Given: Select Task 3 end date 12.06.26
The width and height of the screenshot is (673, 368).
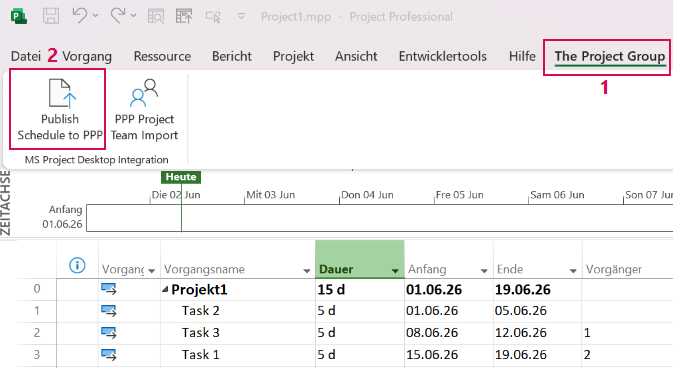Looking at the screenshot, I should point(538,333).
